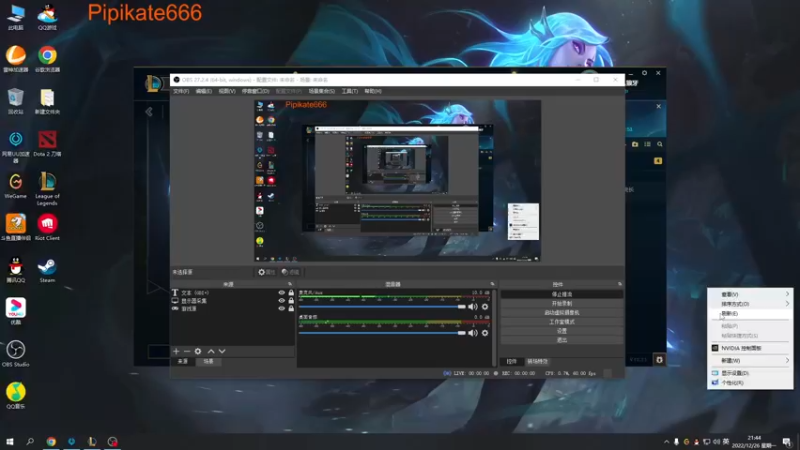
Task: Open This PC desktop icon
Action: coord(15,17)
